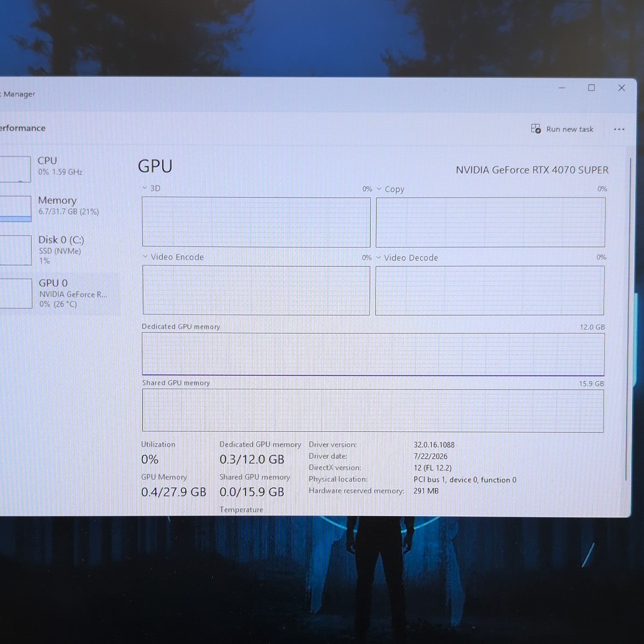This screenshot has width=644, height=644.
Task: Open the Video Decode graph dropdown
Action: (379, 258)
